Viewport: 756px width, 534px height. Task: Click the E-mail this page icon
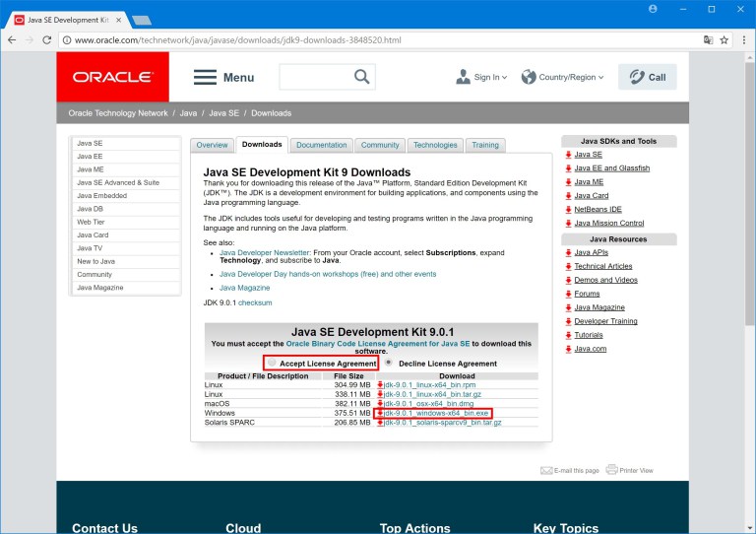pyautogui.click(x=546, y=470)
